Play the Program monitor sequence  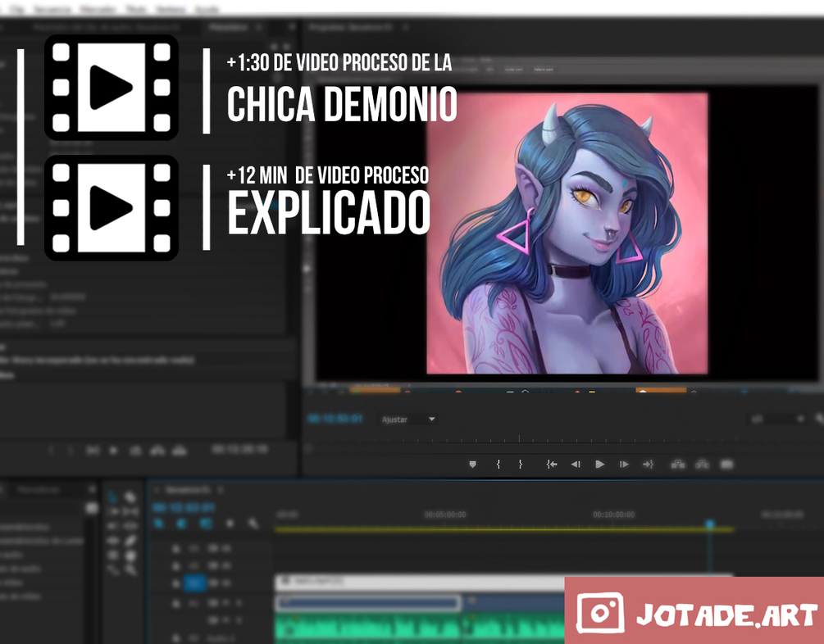click(x=599, y=465)
